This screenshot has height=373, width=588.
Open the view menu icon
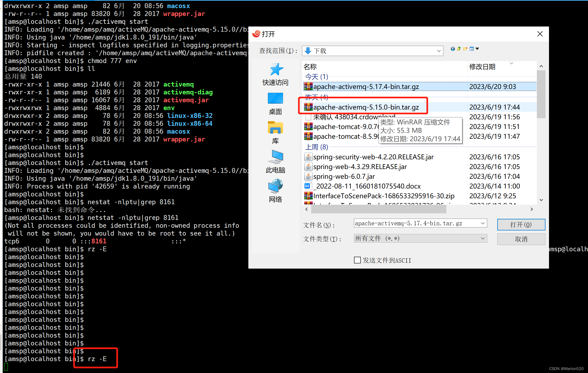tap(472, 49)
